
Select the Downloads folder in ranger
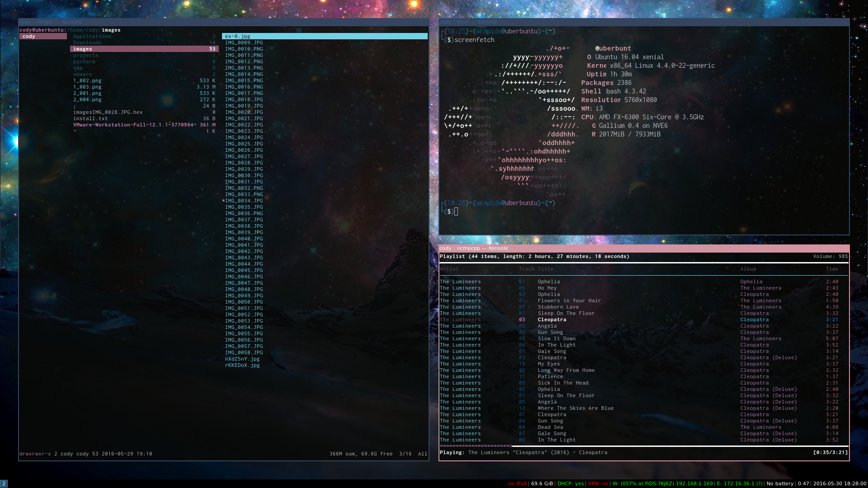coord(87,42)
